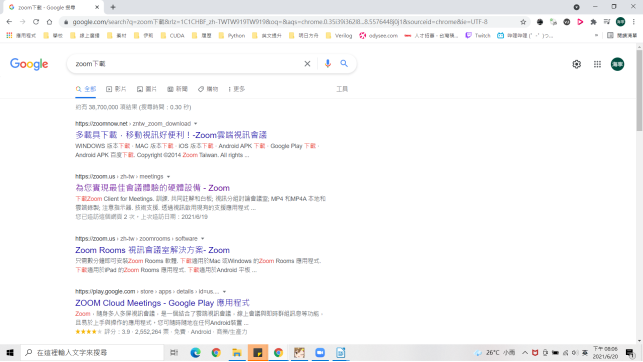Launch Microsoft Edge from the taskbar
Viewport: 643px width, 362px height.
point(196,353)
